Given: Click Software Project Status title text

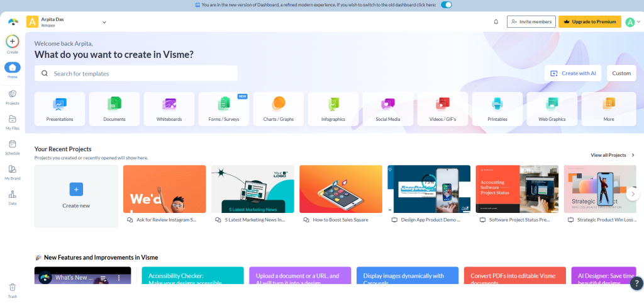Looking at the screenshot, I should (519, 220).
